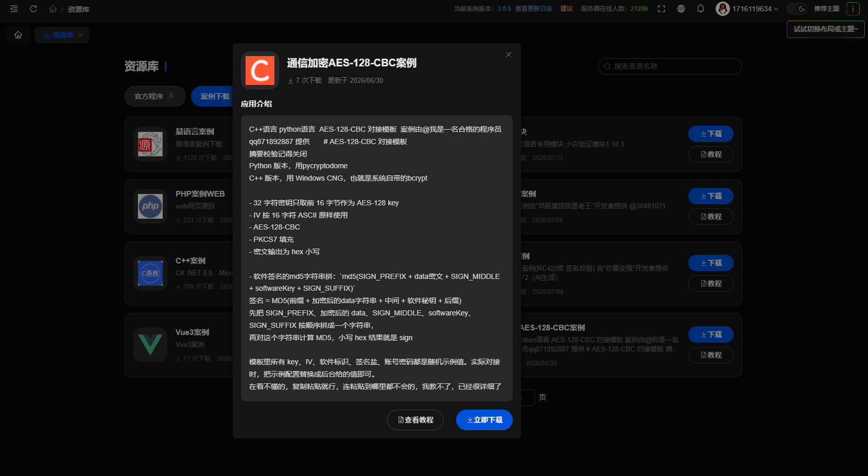Click the dialog's red C app icon

pyautogui.click(x=260, y=70)
